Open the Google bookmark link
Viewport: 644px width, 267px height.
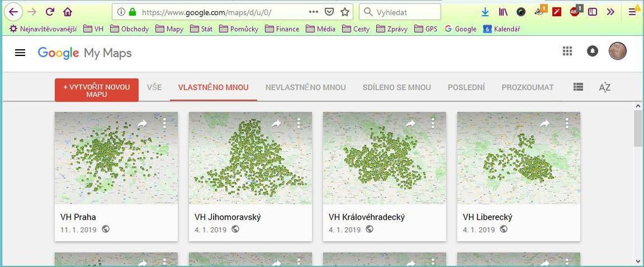pyautogui.click(x=460, y=29)
